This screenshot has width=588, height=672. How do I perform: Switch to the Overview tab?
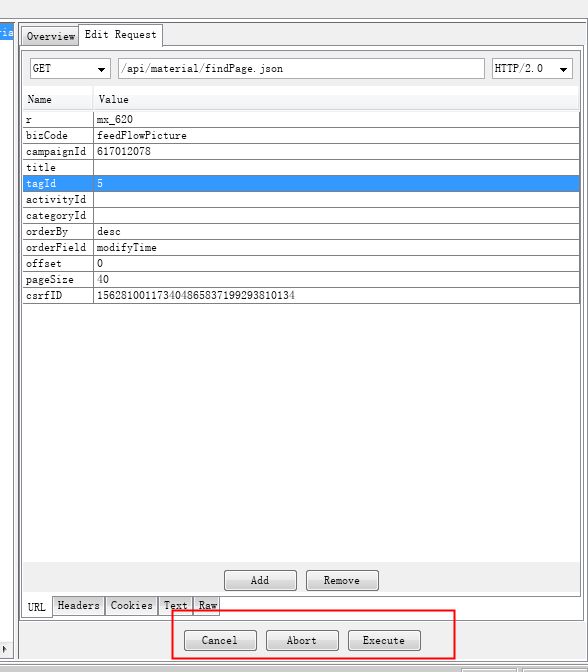click(51, 36)
